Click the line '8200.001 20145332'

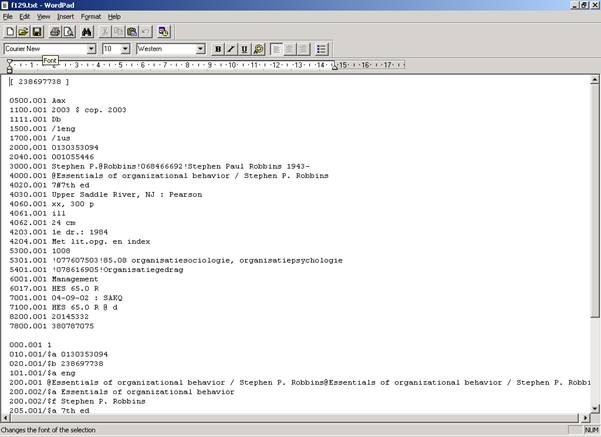pyautogui.click(x=49, y=317)
